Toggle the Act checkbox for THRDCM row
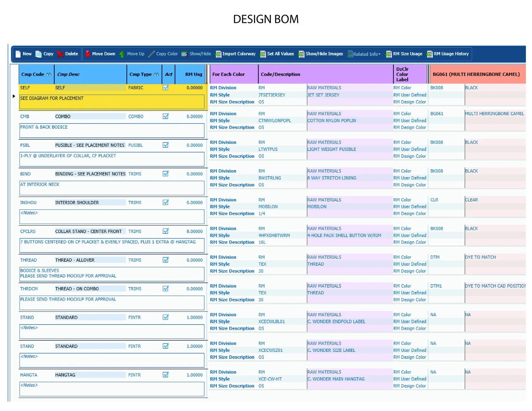The image size is (532, 411). (x=166, y=288)
